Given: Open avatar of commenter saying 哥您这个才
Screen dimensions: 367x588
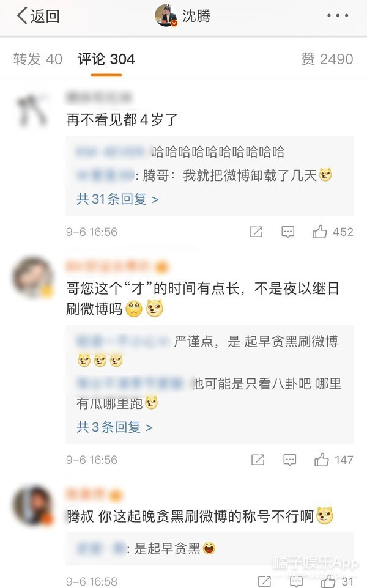Looking at the screenshot, I should (x=33, y=277).
